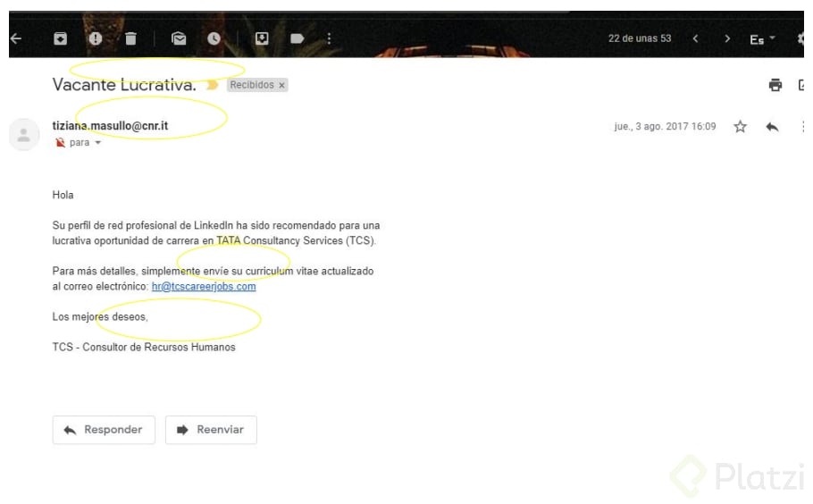Click the signature TCS - Consultor de Recursos Humanos

pos(144,347)
